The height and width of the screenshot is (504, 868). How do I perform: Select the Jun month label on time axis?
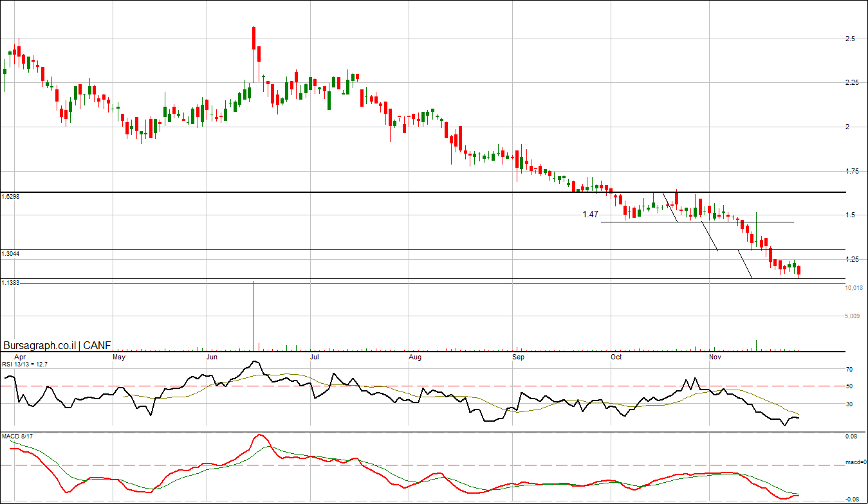point(212,355)
